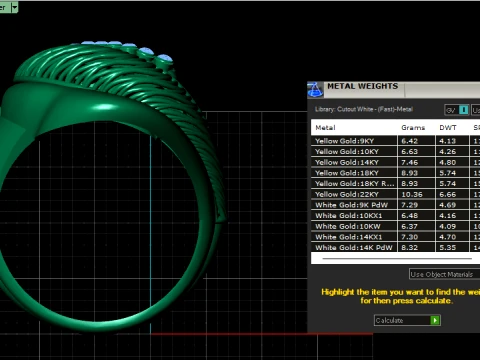Select the White Gold:10KX1 row
The image size is (480, 360).
click(x=395, y=215)
